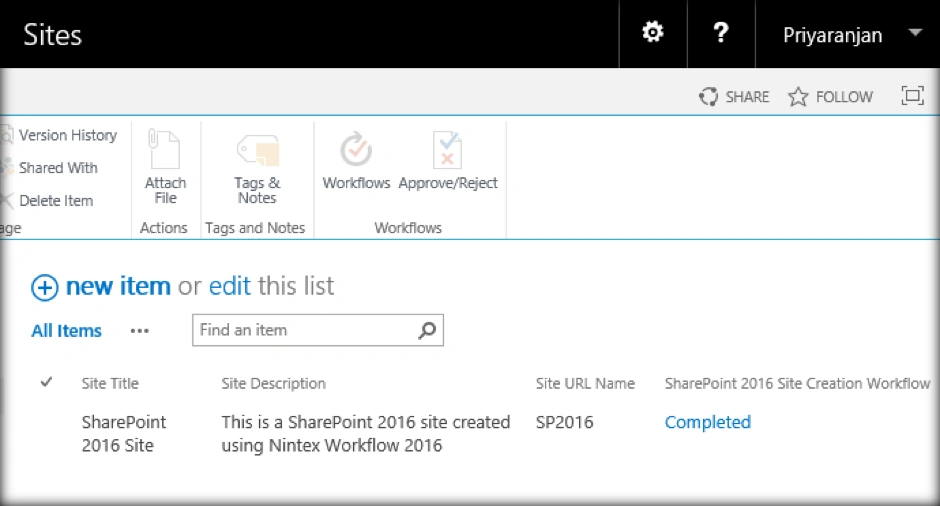
Task: Expand the Priyaranjan user dropdown arrow
Action: (x=915, y=32)
